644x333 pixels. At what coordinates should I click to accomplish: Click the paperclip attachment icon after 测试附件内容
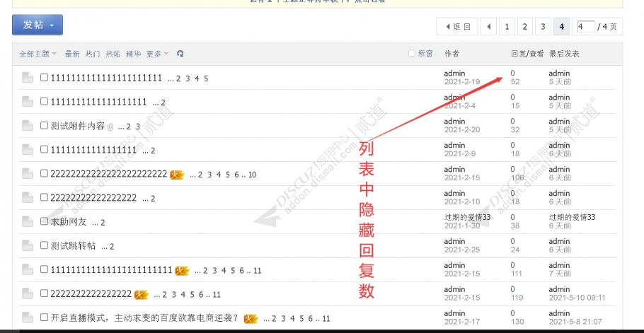pyautogui.click(x=110, y=127)
